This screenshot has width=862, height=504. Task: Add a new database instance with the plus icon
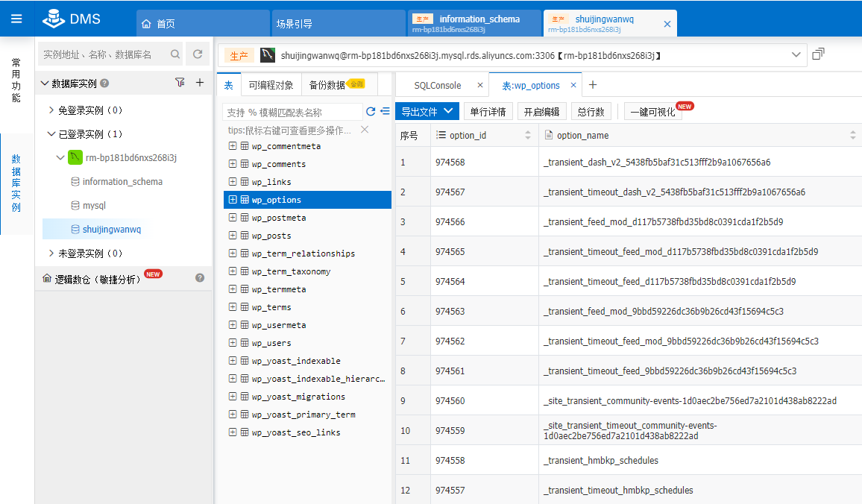pyautogui.click(x=199, y=83)
